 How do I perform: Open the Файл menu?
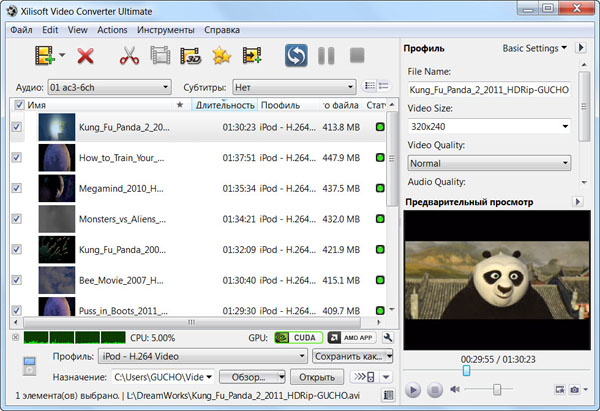click(22, 29)
